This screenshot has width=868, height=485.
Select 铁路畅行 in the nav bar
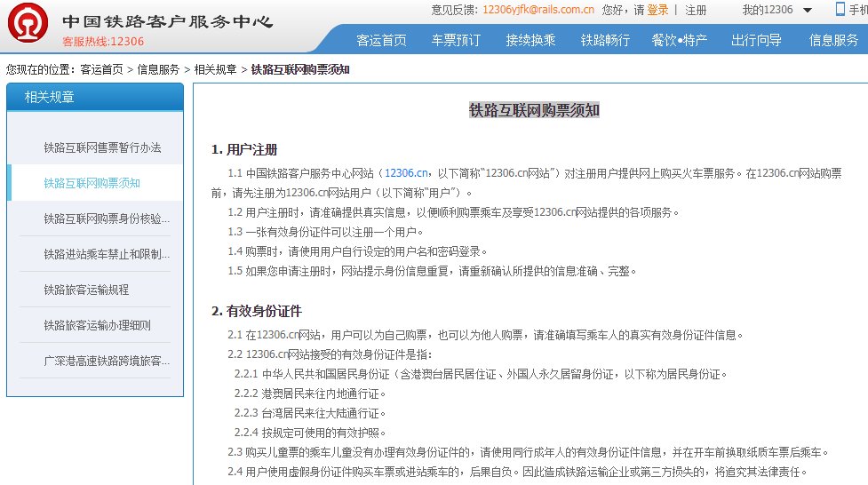click(605, 40)
